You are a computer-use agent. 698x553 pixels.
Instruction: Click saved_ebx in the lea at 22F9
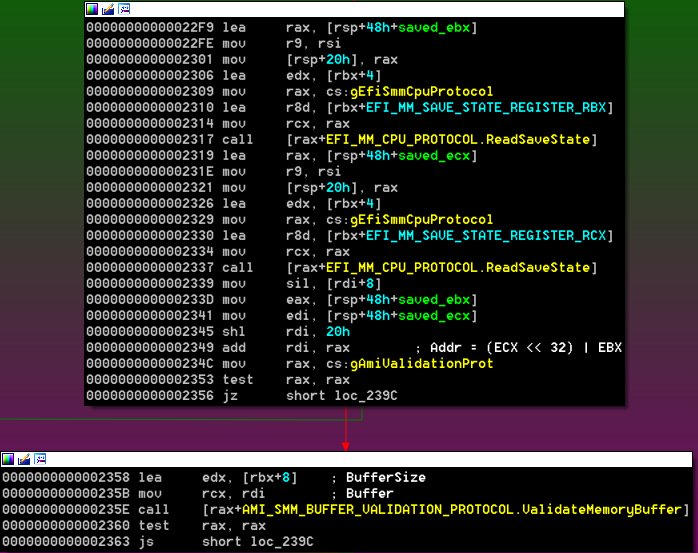click(434, 28)
